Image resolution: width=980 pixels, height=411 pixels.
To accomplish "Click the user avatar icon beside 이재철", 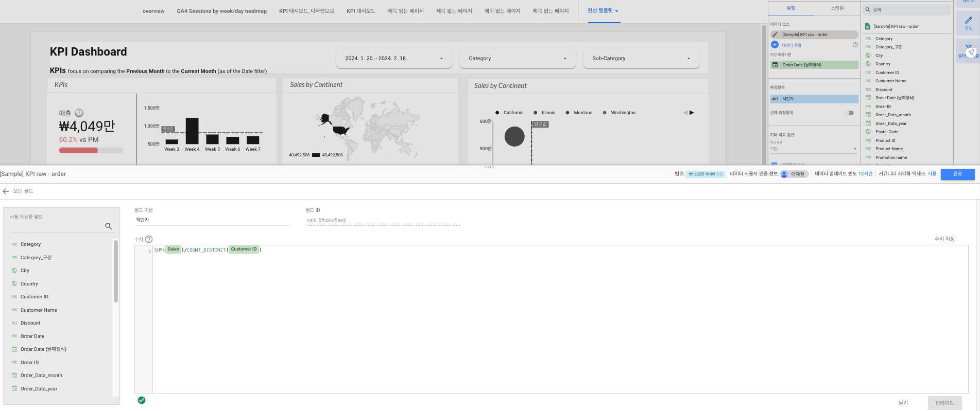I will pos(784,174).
